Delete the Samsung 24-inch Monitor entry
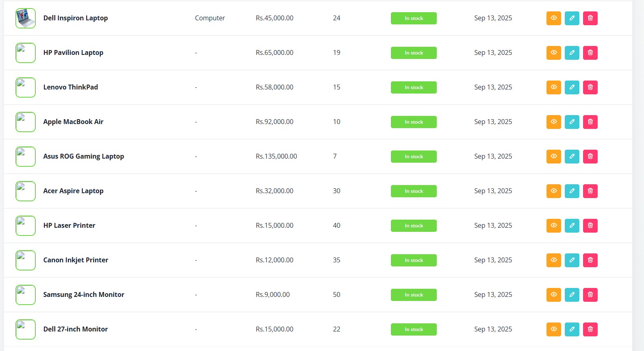 point(590,295)
